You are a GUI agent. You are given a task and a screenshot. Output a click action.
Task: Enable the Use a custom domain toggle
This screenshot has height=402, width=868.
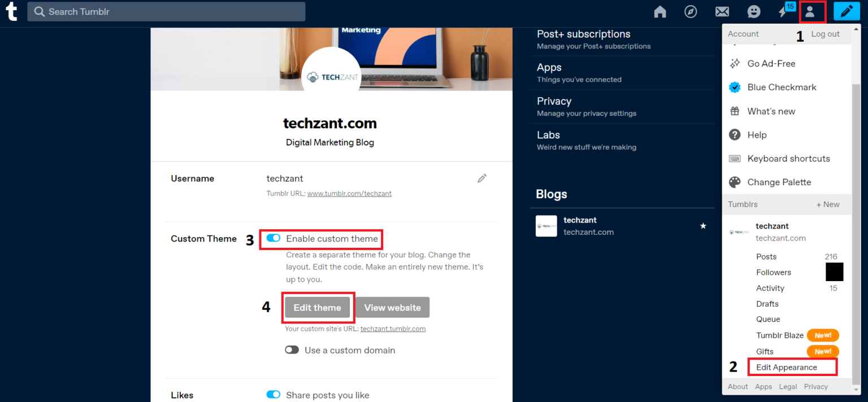(292, 349)
